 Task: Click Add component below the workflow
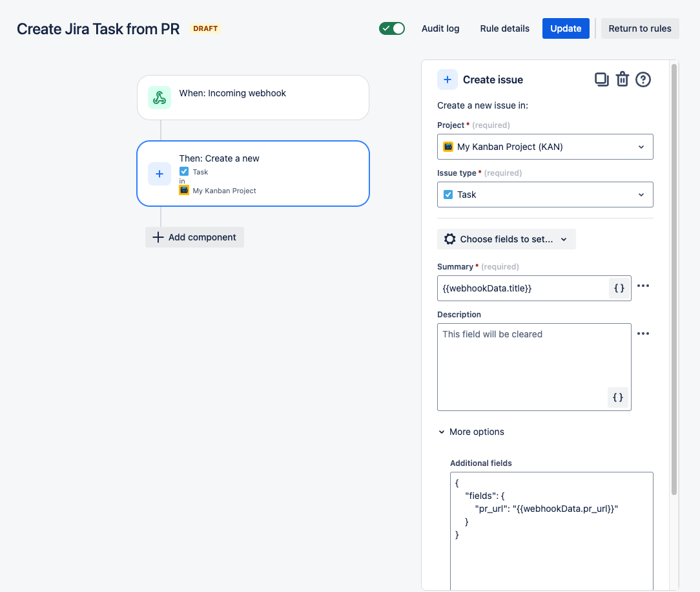click(194, 237)
